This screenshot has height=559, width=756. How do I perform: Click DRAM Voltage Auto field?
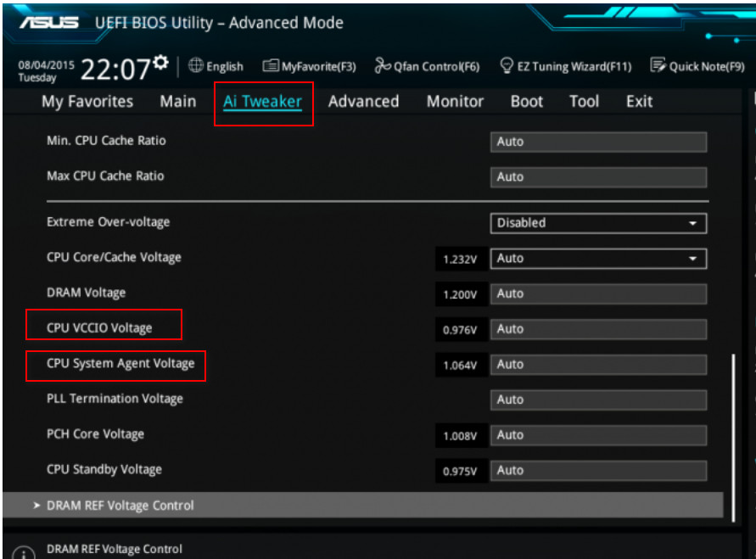click(598, 293)
